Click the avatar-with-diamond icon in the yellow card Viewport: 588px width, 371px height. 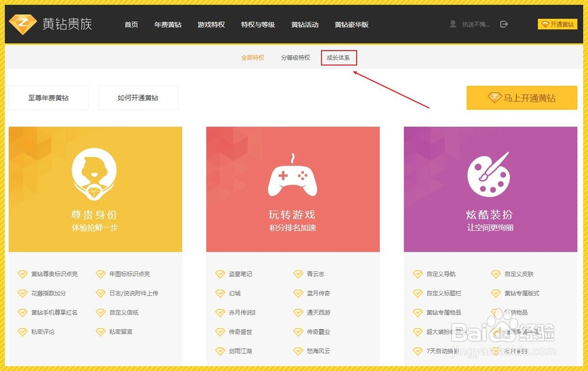(x=94, y=174)
